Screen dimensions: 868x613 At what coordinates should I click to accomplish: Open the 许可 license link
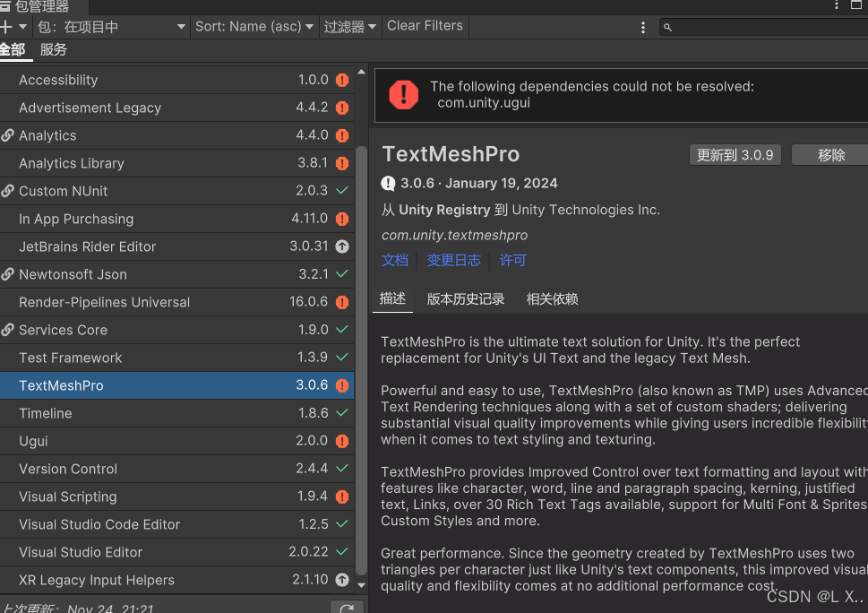[x=512, y=260]
